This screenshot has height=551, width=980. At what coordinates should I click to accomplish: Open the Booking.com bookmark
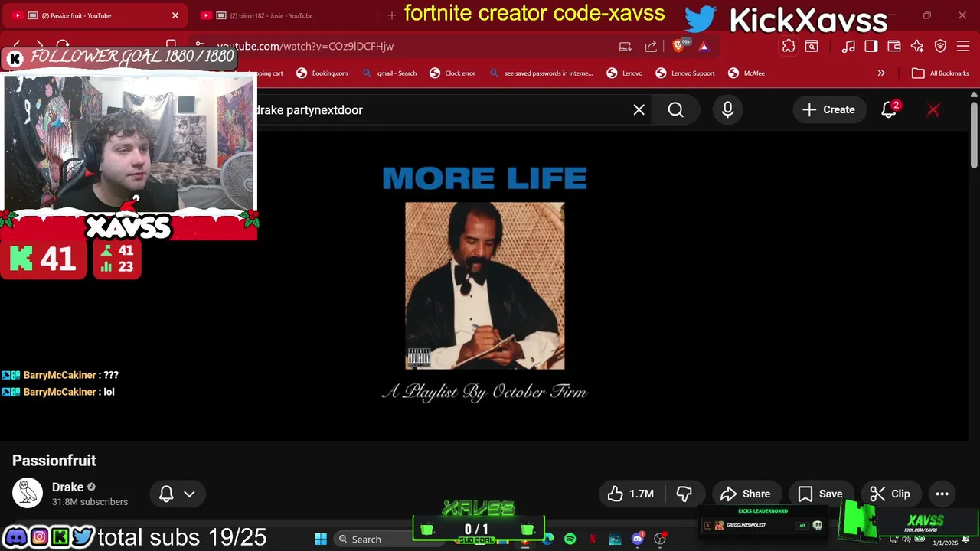tap(322, 73)
